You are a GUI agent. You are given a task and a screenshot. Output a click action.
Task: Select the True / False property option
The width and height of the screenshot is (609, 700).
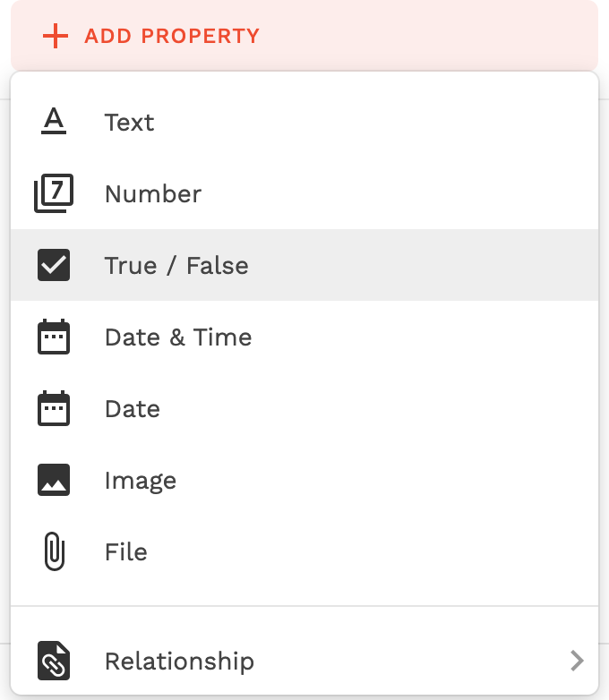point(304,265)
